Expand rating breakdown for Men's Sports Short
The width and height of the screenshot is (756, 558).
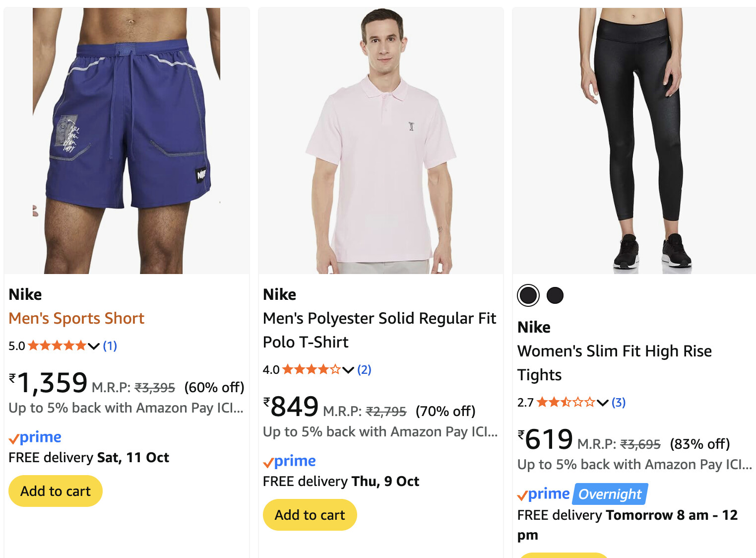click(x=94, y=346)
